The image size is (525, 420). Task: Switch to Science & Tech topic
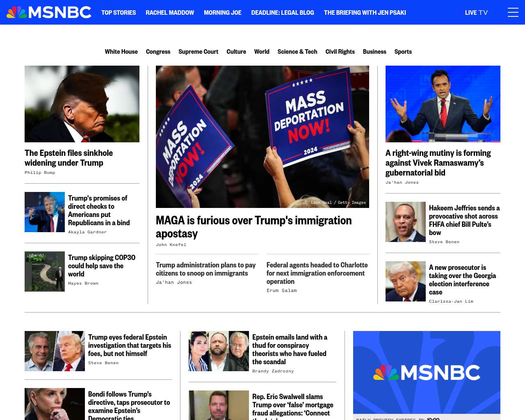[297, 52]
